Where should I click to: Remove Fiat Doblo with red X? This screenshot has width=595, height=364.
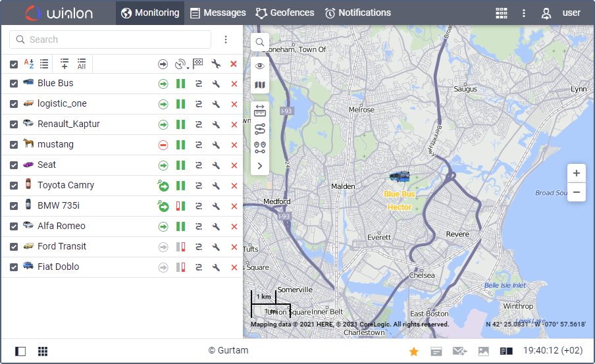coord(234,268)
